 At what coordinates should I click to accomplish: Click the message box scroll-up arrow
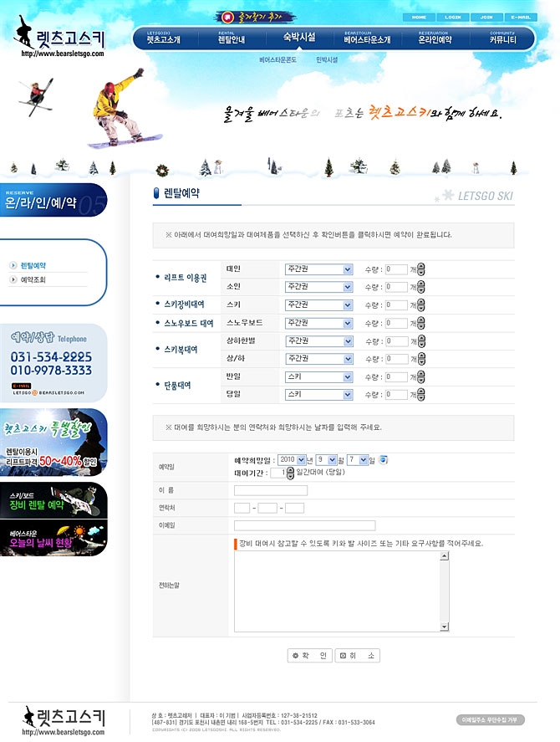pos(444,556)
